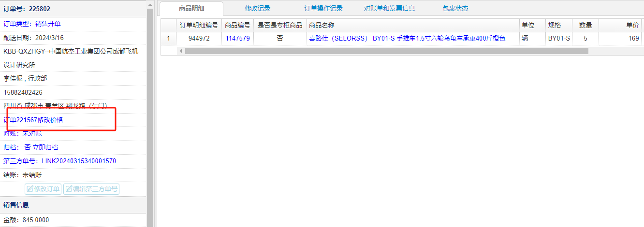644x227 pixels.
Task: Open product number 1147579 link
Action: pos(237,38)
